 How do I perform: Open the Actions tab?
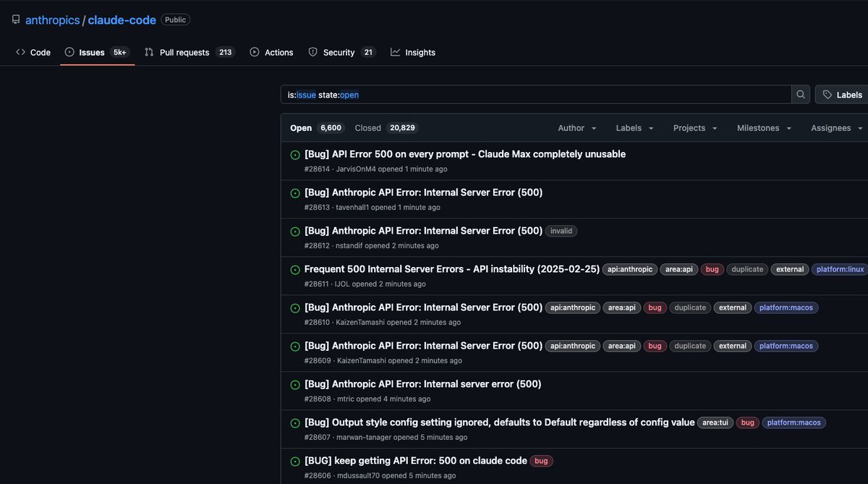point(271,52)
